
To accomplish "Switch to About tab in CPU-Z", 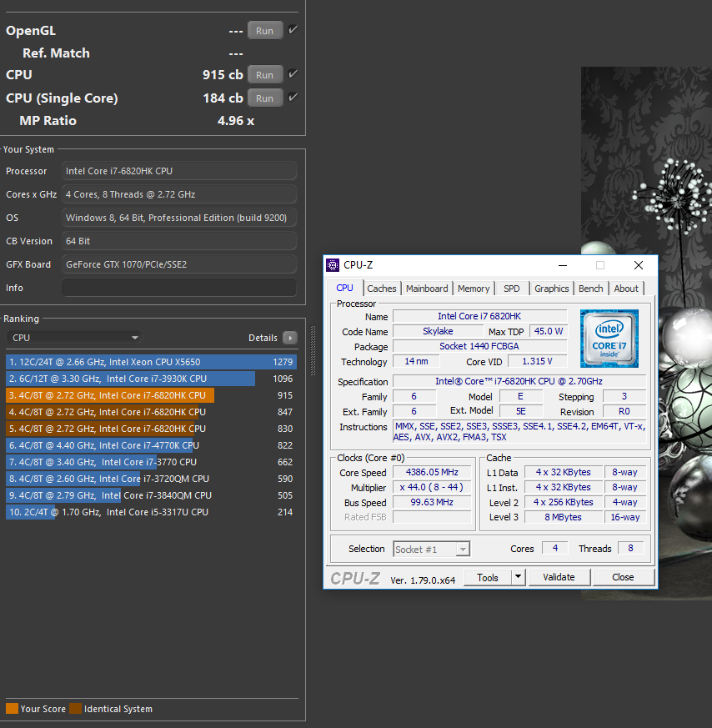I will [626, 289].
